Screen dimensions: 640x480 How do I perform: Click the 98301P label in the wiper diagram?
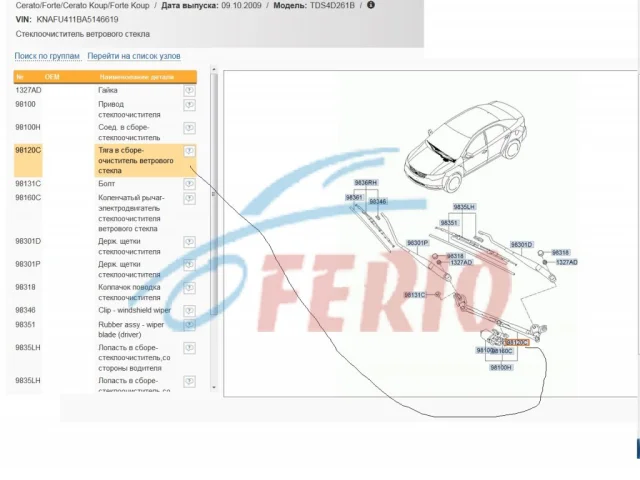click(416, 243)
